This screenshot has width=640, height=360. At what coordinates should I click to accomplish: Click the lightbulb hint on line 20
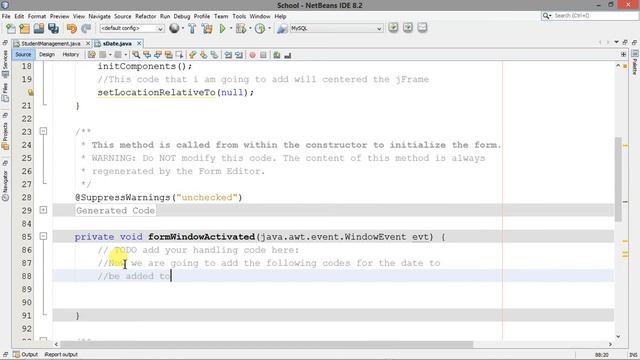coord(31,92)
